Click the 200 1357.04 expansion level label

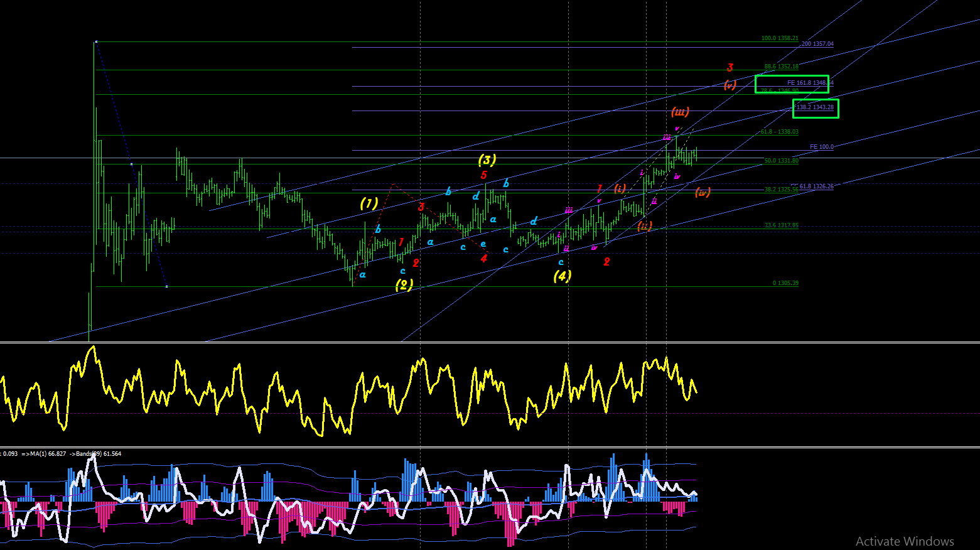[817, 44]
